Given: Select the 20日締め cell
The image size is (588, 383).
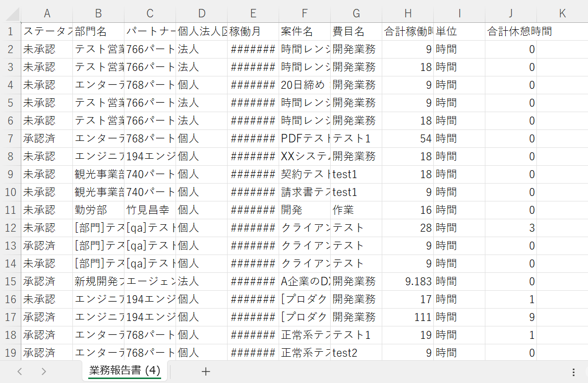Looking at the screenshot, I should 304,85.
